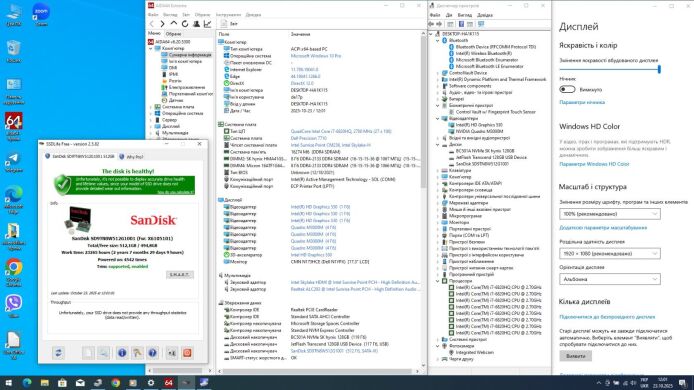Image resolution: width=694 pixels, height=390 pixels.
Task: Click the AIDA64 up-level arrow
Action: [x=174, y=23]
